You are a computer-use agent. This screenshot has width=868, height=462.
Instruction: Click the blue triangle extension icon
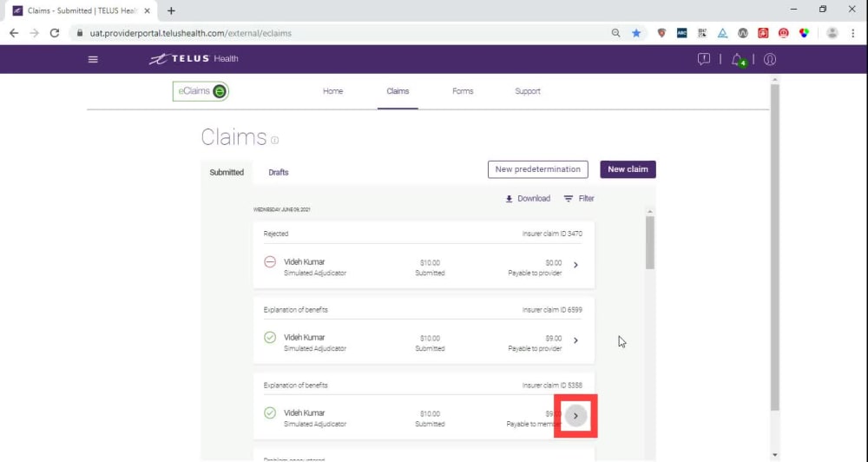click(x=722, y=33)
